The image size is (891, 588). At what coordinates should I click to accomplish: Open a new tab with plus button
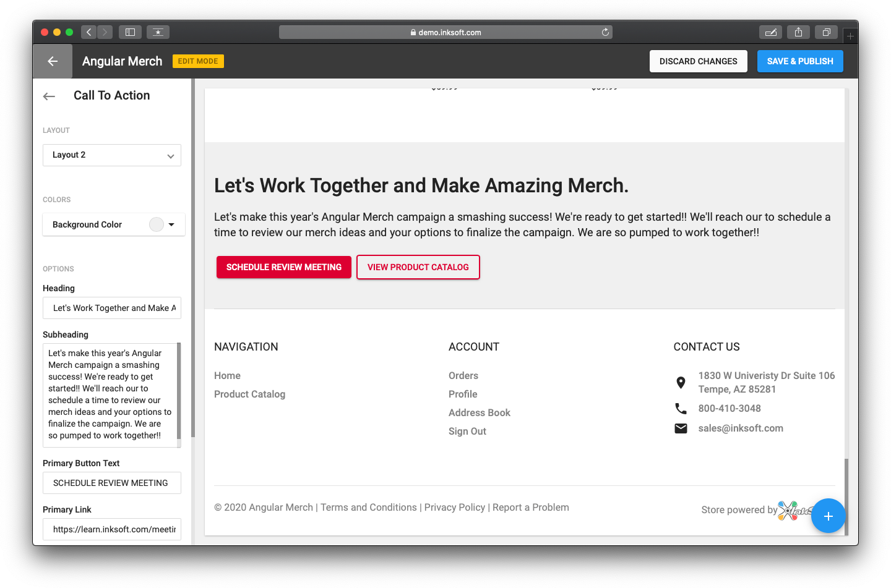[850, 36]
